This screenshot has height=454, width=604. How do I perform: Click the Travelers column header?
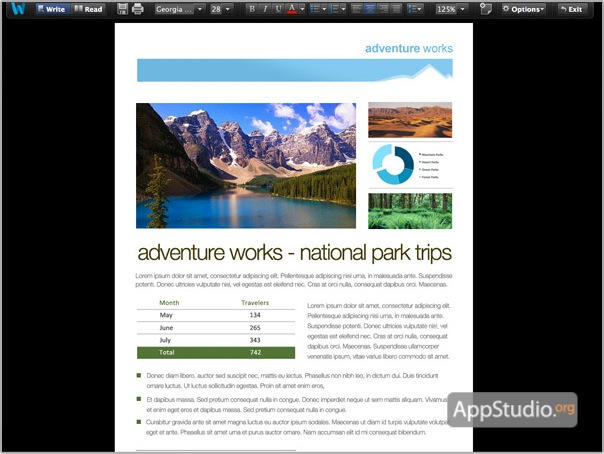tap(255, 303)
